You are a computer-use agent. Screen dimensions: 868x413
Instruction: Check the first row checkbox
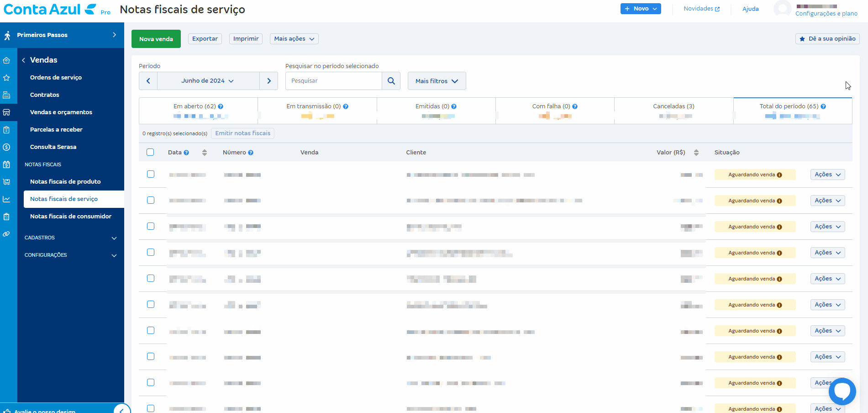[151, 174]
